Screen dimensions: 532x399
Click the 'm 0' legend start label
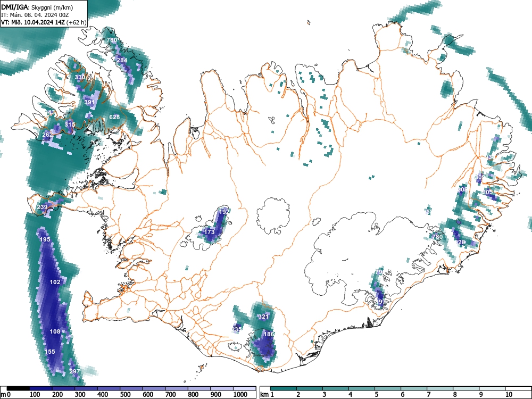tap(6, 395)
